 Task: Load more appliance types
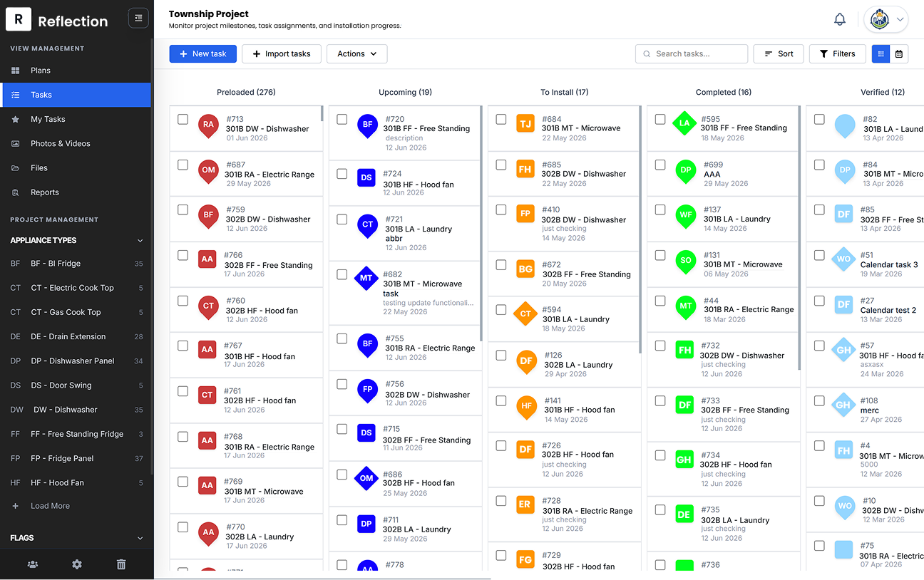pos(50,506)
